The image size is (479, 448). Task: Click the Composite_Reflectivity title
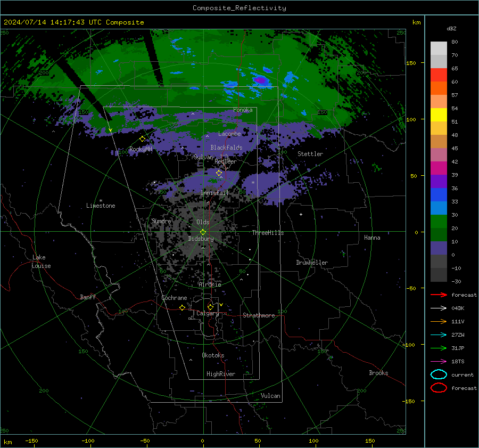(x=240, y=8)
